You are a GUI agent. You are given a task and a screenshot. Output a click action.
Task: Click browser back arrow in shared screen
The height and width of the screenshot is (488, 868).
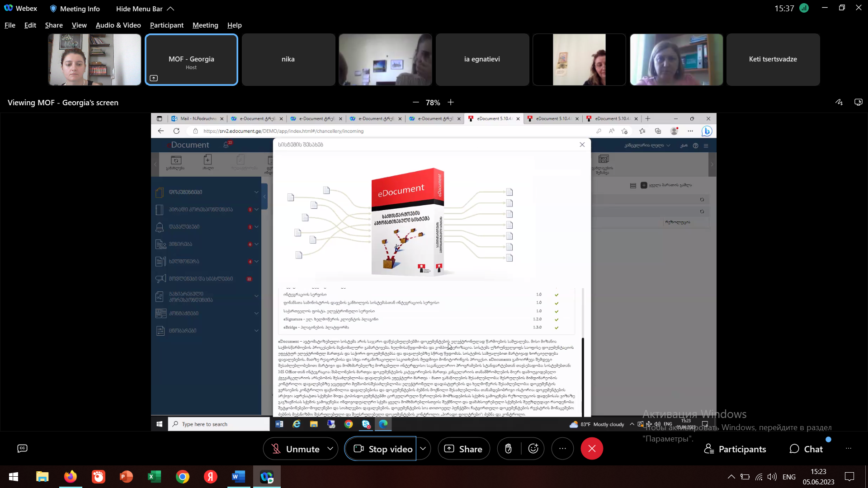(x=161, y=131)
